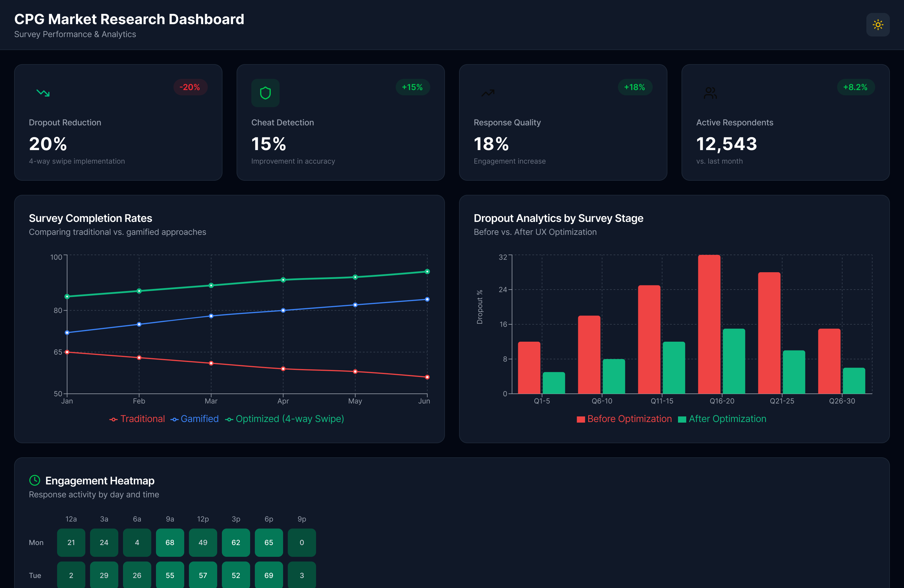Viewport: 904px width, 588px height.
Task: Click the Engagement Heatmap heading
Action: tap(100, 480)
